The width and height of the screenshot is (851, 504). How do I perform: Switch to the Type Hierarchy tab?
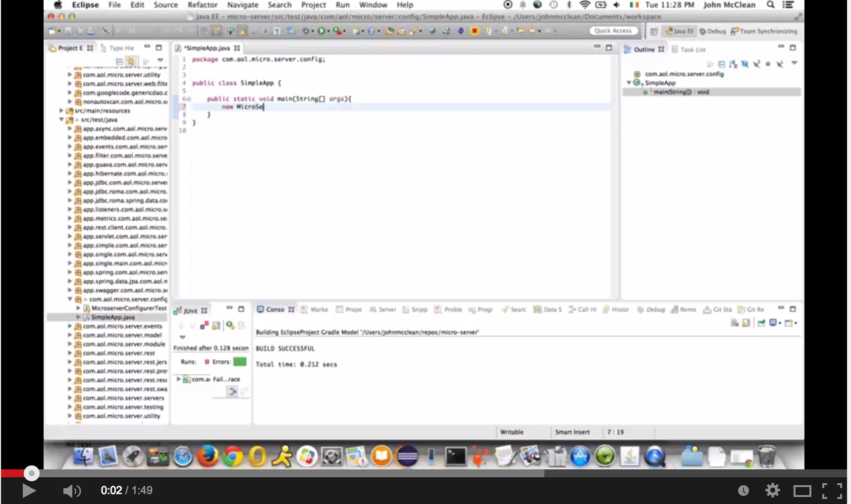tap(118, 48)
